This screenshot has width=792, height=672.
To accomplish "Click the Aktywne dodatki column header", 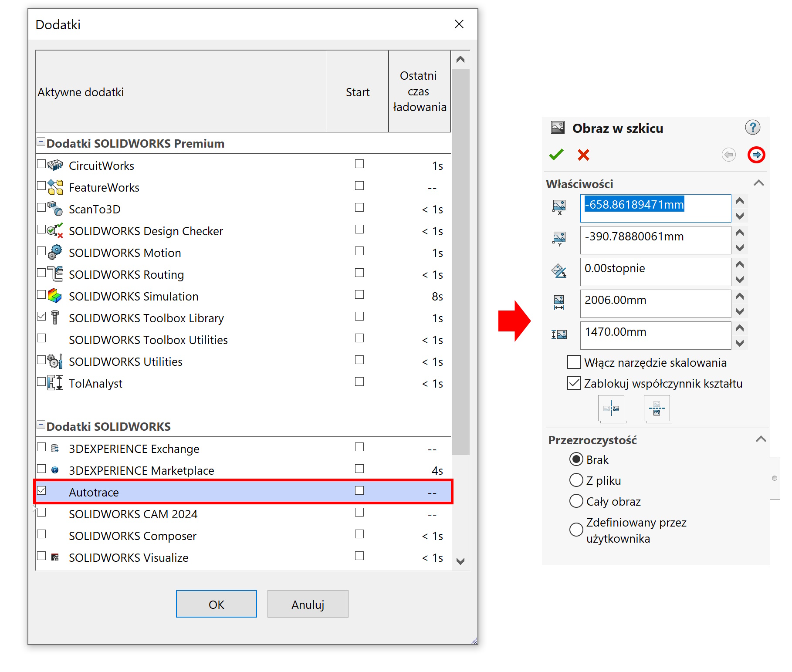I will [180, 91].
